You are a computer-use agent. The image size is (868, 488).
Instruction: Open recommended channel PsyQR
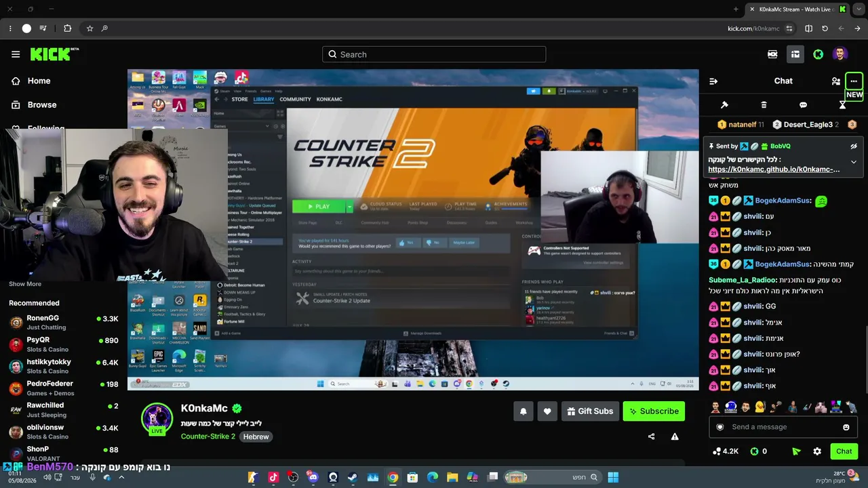coord(63,344)
